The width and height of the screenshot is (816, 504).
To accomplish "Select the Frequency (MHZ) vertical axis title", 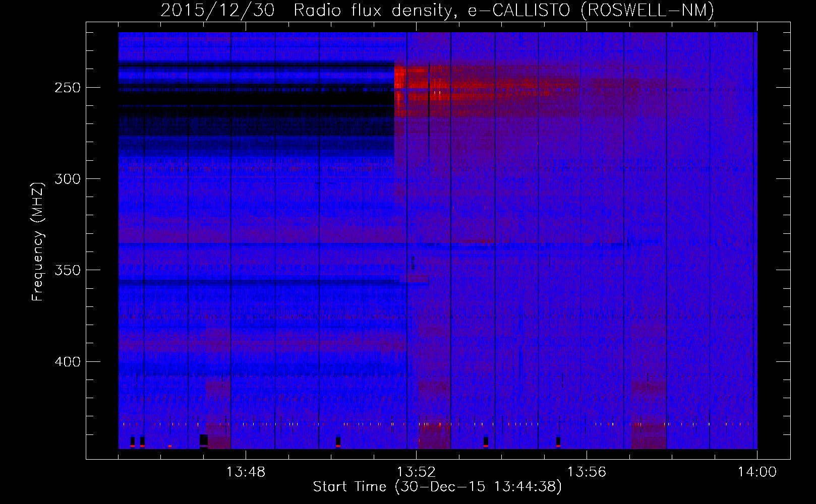I will [38, 242].
